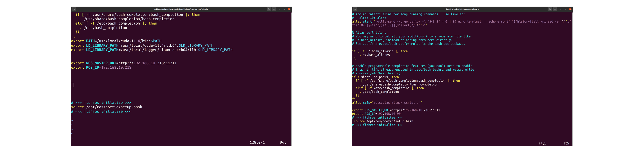Minimize the jiaruiqian terminal window
Screen dimensions: 644x152
(561, 9)
